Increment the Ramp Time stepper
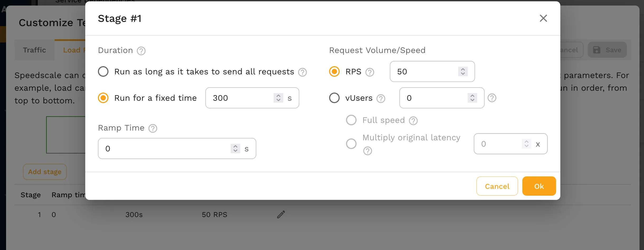This screenshot has height=250, width=644. point(235,146)
